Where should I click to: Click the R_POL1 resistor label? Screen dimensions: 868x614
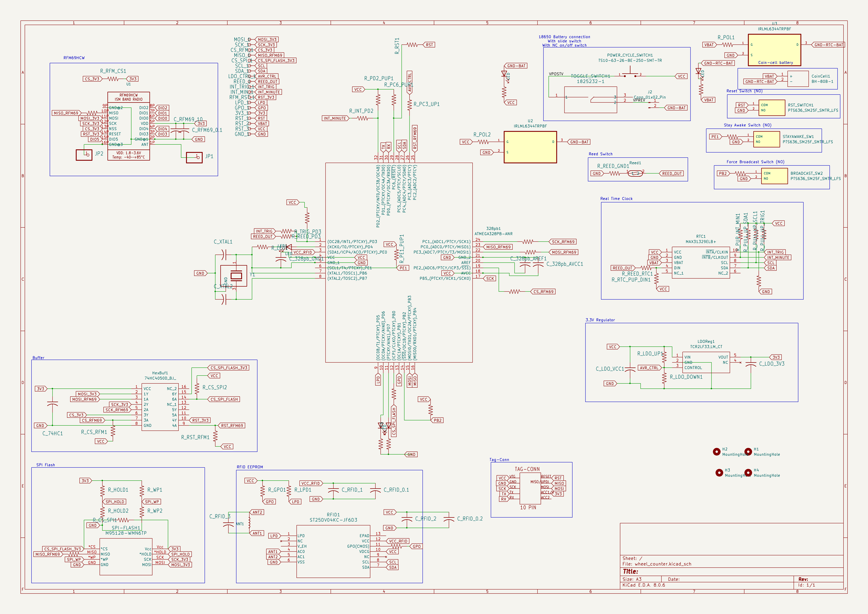726,37
